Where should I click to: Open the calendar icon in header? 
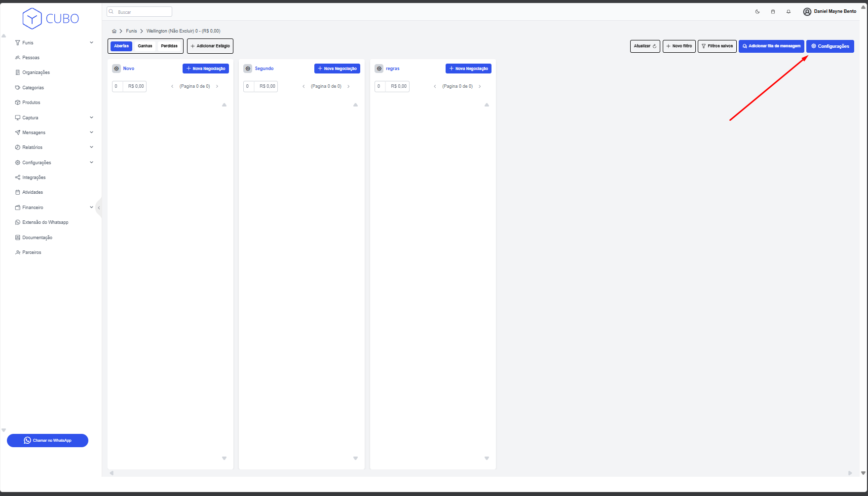coord(773,12)
